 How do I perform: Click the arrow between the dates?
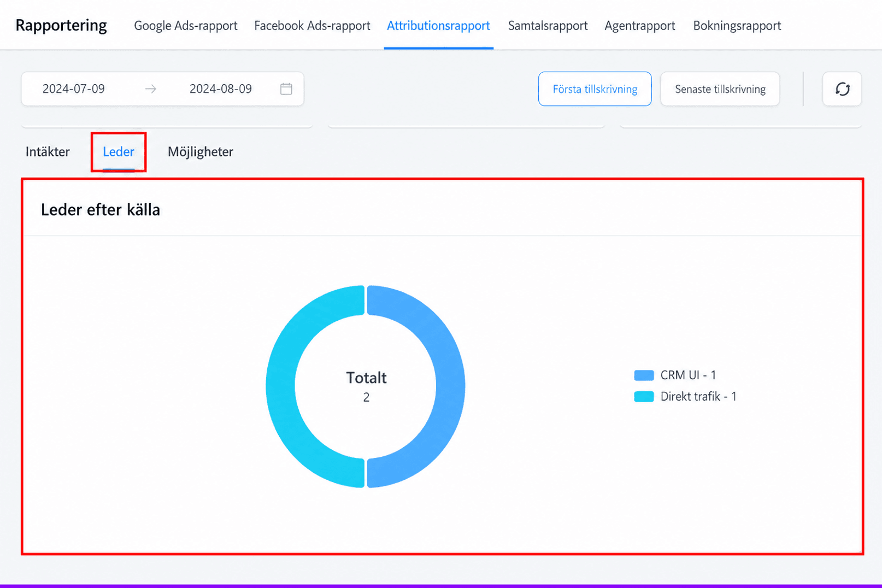[x=151, y=89]
